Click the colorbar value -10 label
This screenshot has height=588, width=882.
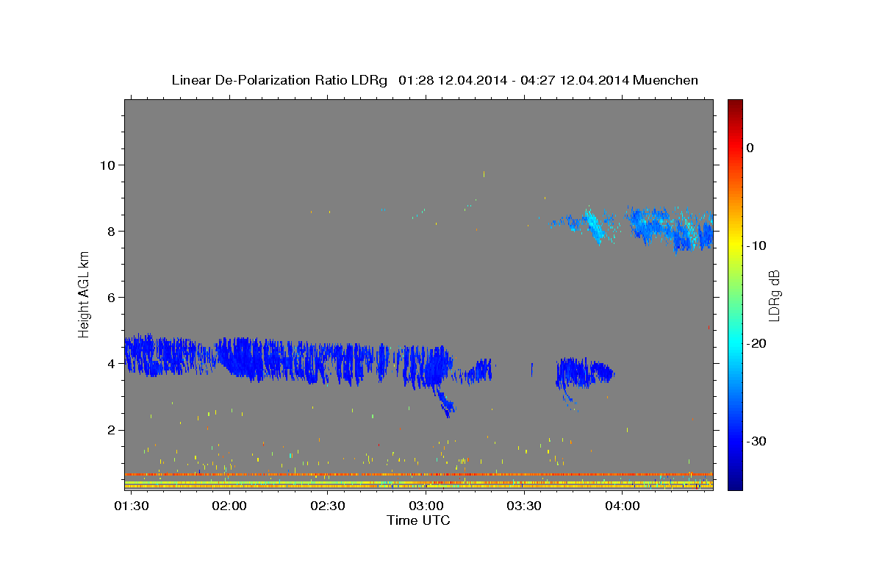[x=757, y=245]
